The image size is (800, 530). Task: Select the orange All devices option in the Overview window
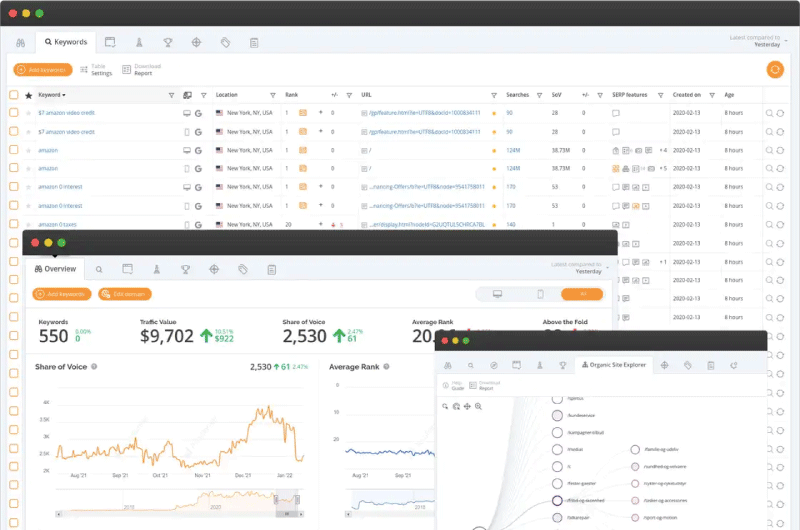tap(582, 294)
